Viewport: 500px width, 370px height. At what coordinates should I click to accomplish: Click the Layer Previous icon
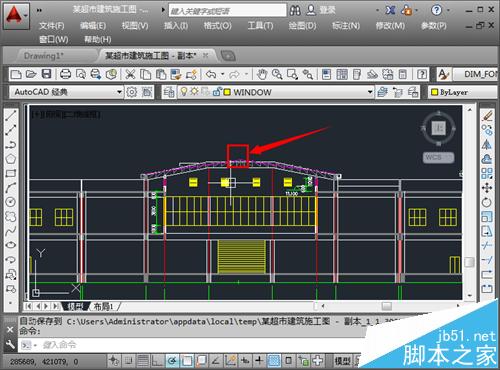(x=398, y=92)
